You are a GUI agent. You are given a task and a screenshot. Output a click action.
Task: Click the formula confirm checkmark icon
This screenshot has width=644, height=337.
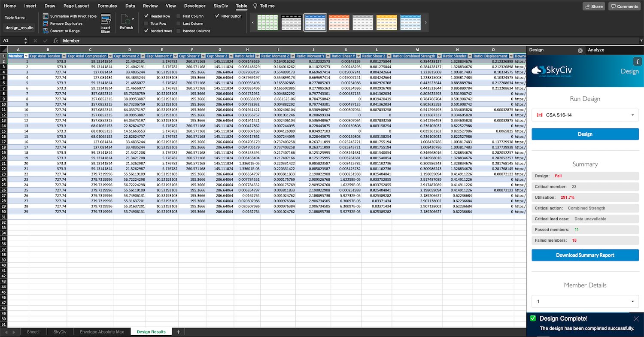pos(45,41)
